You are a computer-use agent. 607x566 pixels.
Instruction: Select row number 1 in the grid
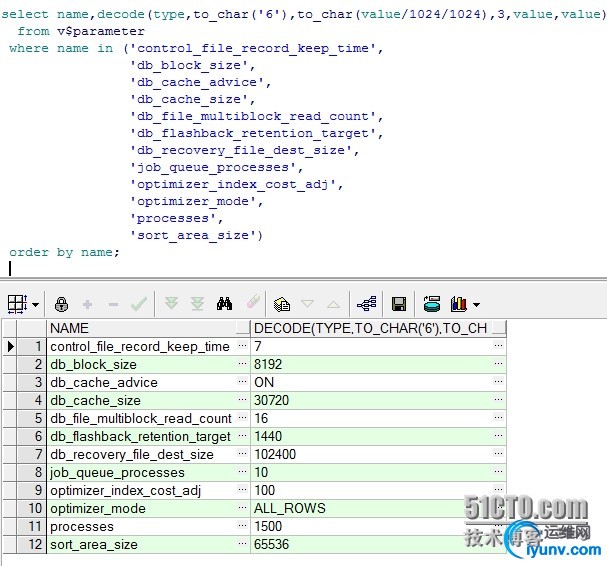pos(32,346)
